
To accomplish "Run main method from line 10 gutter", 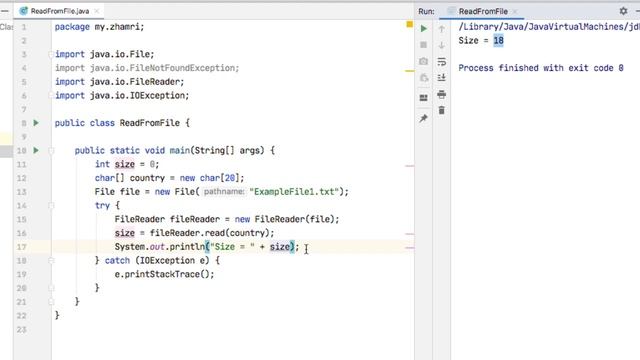I will pyautogui.click(x=36, y=150).
